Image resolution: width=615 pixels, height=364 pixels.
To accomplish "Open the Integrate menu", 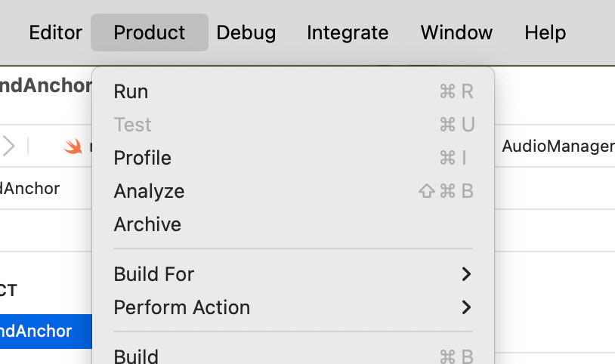I will [348, 32].
